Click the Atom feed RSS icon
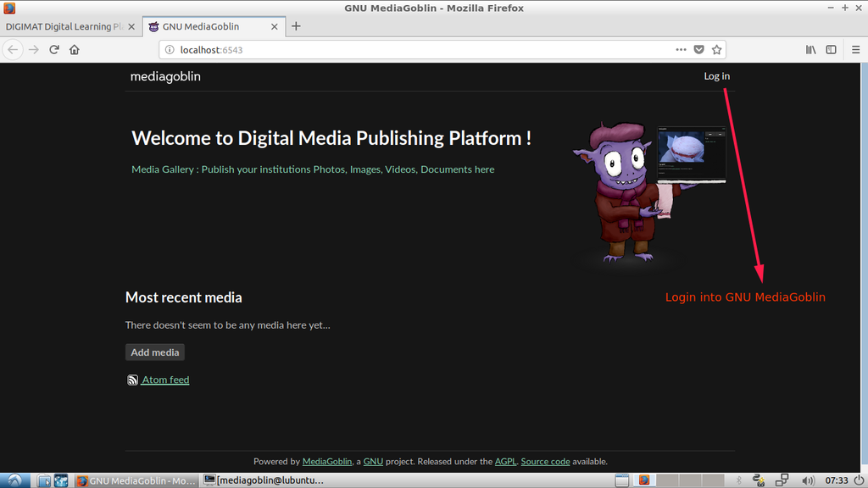The width and height of the screenshot is (868, 488). pos(132,380)
